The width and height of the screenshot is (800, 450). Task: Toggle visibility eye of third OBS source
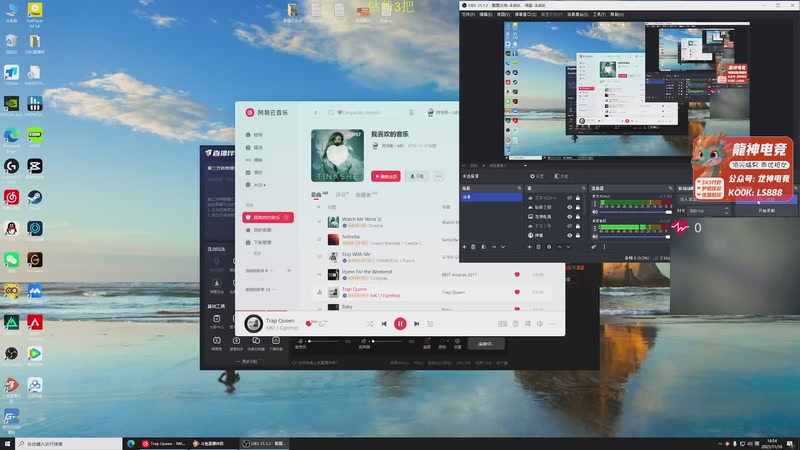(x=569, y=216)
